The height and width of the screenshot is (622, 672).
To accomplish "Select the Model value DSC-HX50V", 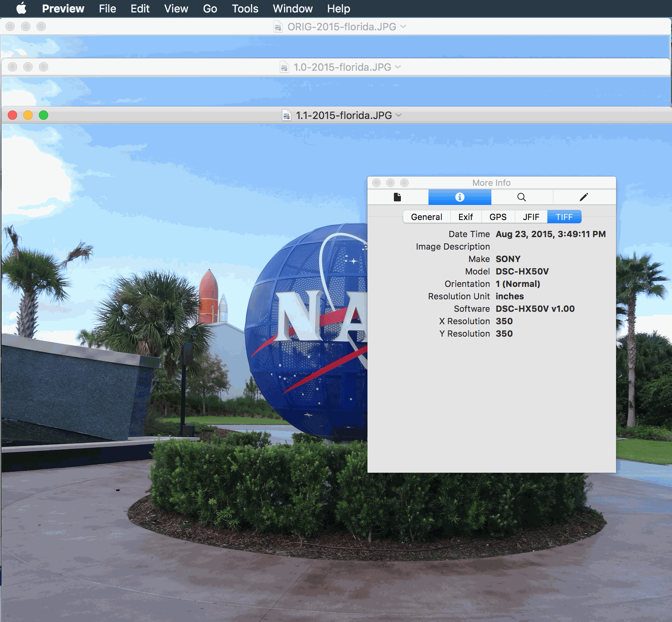I will coord(522,271).
